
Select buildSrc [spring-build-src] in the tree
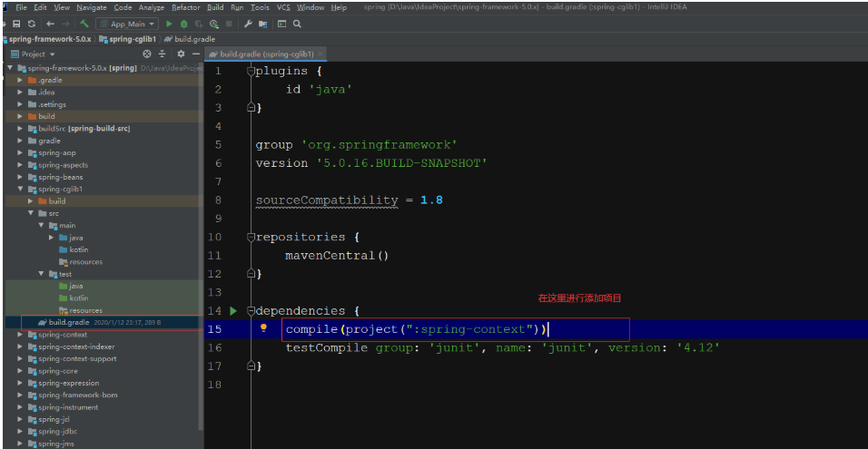pyautogui.click(x=84, y=128)
